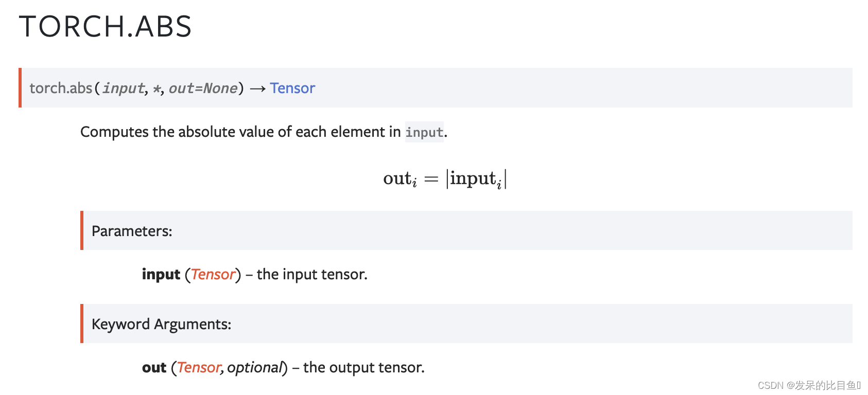Click the Parameters section header
The width and height of the screenshot is (868, 395).
132,231
